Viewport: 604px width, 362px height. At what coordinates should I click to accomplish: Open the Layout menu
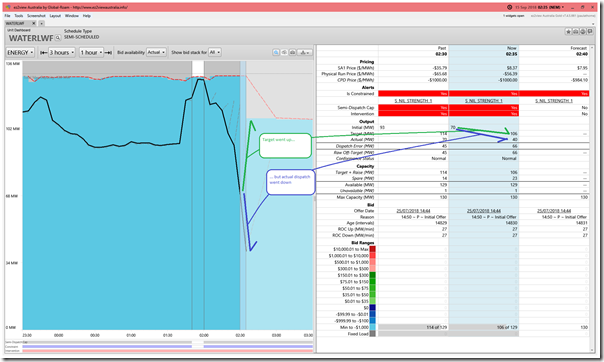pos(55,16)
